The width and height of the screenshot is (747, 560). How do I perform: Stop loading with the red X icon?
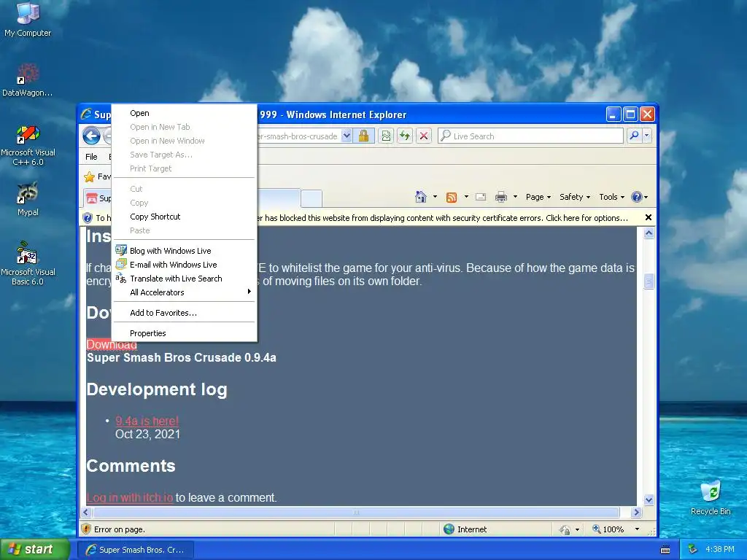[424, 136]
